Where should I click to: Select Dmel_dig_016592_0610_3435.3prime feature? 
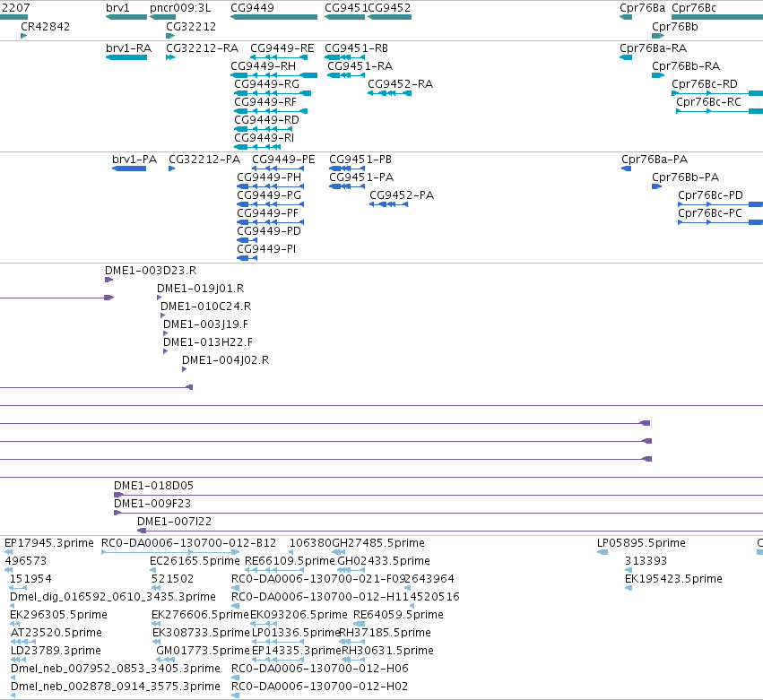pos(112,597)
